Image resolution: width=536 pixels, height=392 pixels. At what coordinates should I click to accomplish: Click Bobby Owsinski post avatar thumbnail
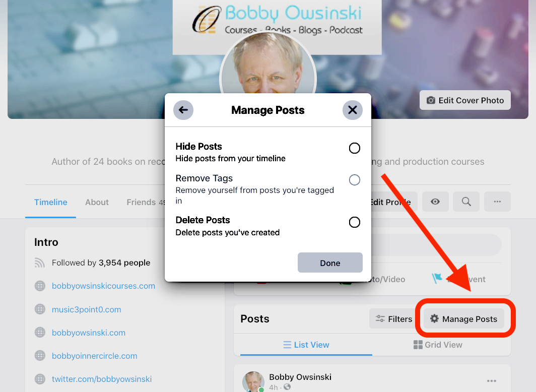coord(253,381)
